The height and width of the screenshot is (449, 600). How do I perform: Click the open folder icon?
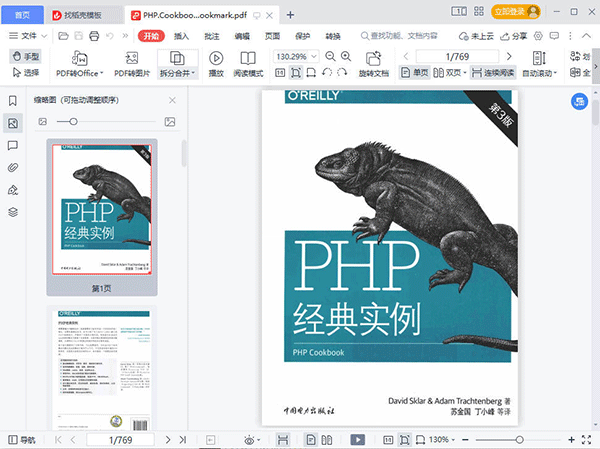(63, 36)
